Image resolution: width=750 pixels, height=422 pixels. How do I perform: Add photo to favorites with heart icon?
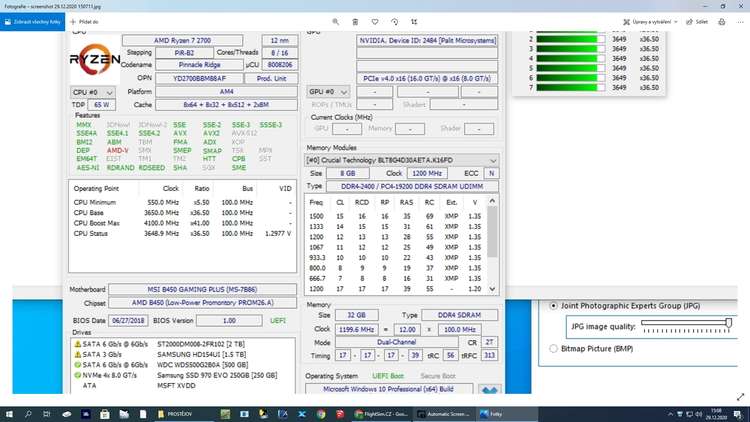[x=375, y=20]
